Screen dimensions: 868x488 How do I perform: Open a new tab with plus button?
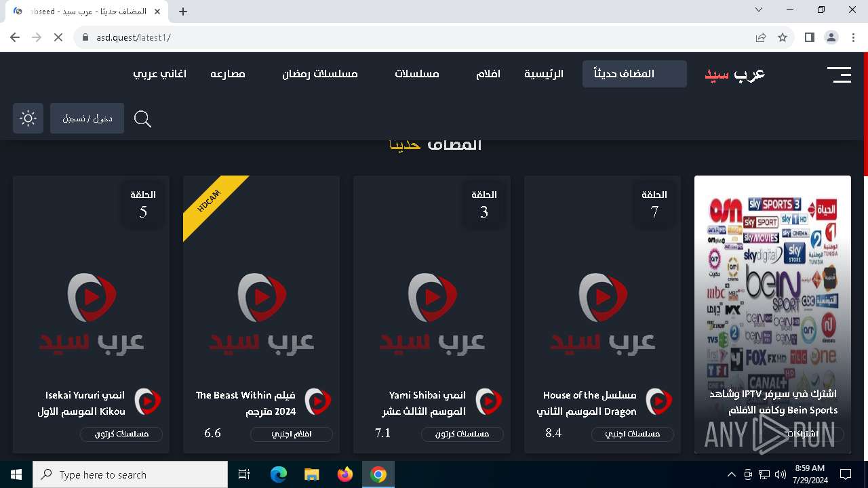point(183,11)
